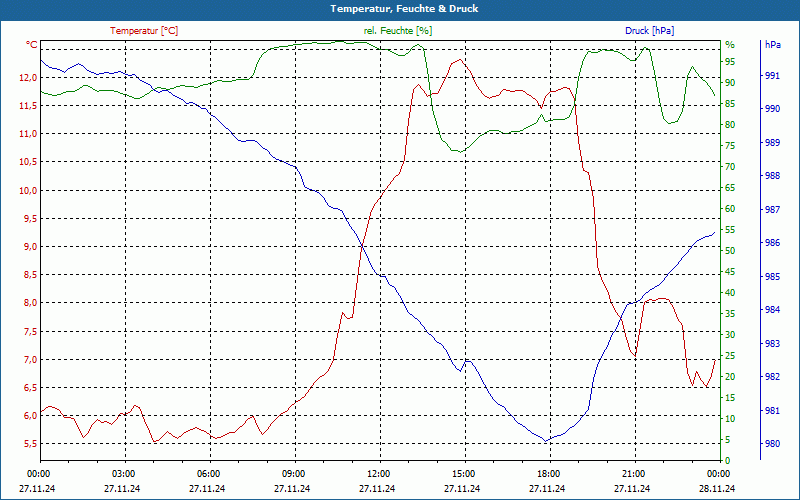Viewport: 800px width, 500px height.
Task: Click green humidity axis value '70'
Action: coord(730,167)
